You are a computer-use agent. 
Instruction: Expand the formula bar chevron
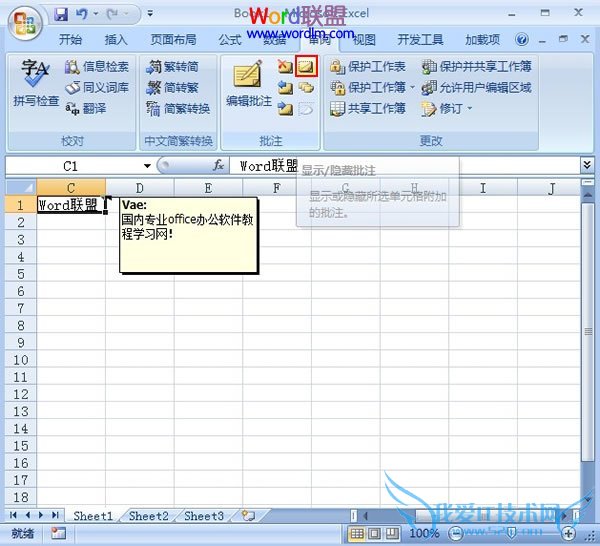[x=587, y=165]
